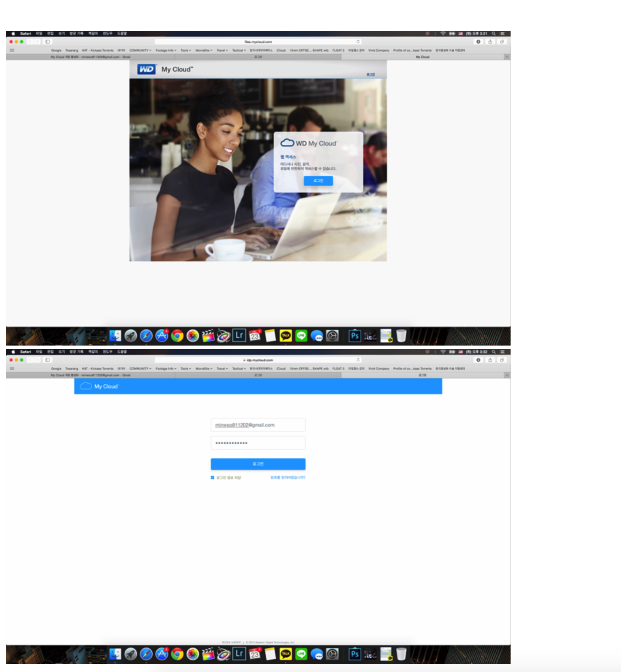Expand Travel bookmarks in the files.mycloud.com window
Screen dimensions: 621x672
(x=222, y=50)
